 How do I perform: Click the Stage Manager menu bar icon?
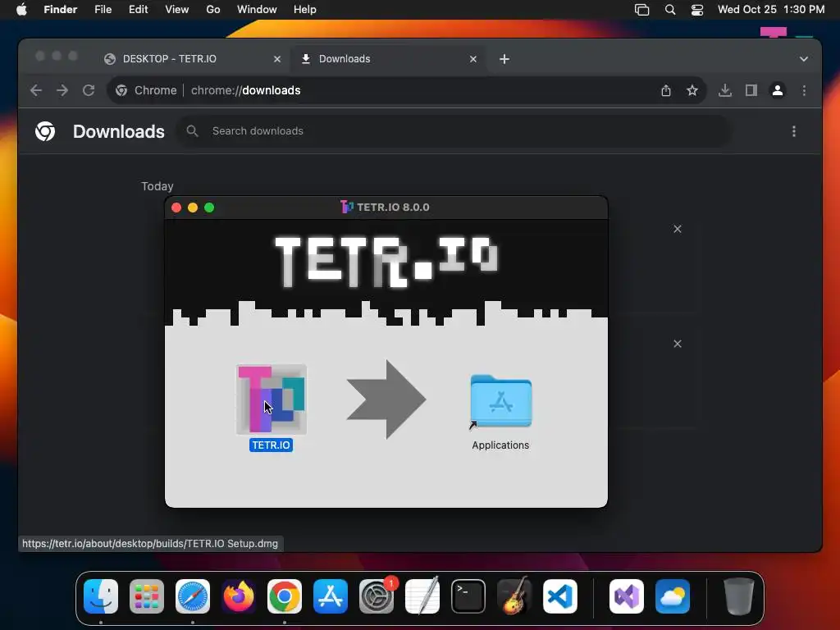click(641, 10)
